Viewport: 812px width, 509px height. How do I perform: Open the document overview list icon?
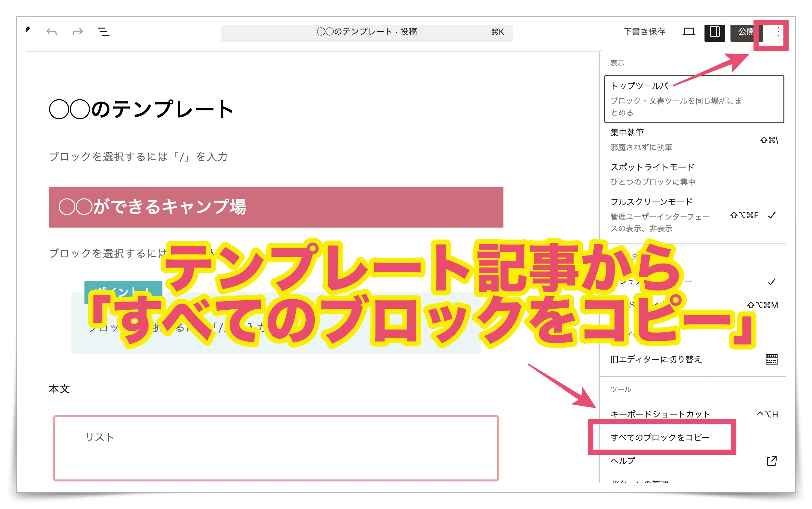(103, 32)
